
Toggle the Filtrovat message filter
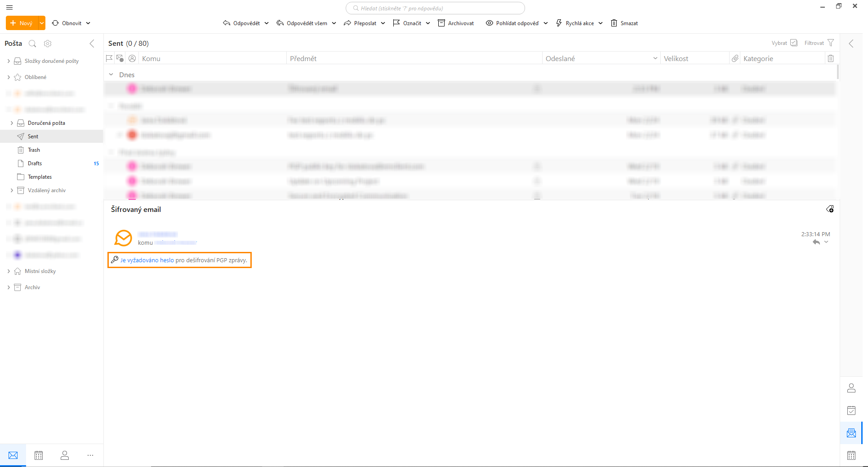tap(830, 43)
